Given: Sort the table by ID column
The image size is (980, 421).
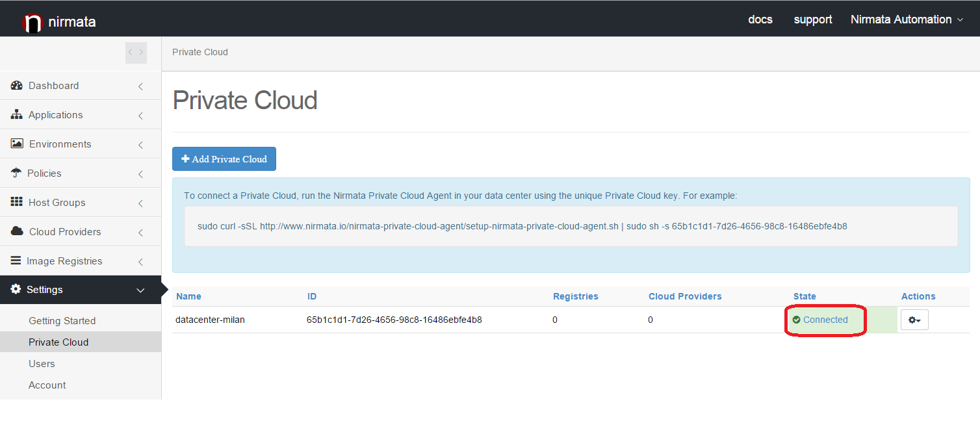Looking at the screenshot, I should (x=312, y=296).
